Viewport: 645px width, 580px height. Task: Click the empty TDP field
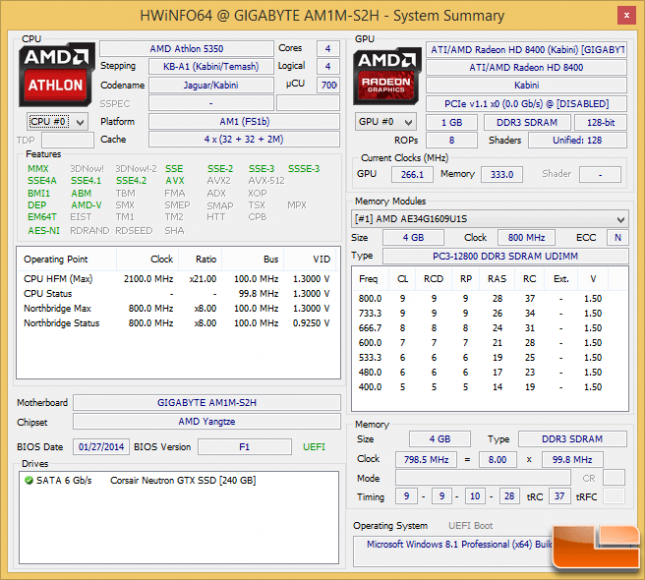pos(67,140)
